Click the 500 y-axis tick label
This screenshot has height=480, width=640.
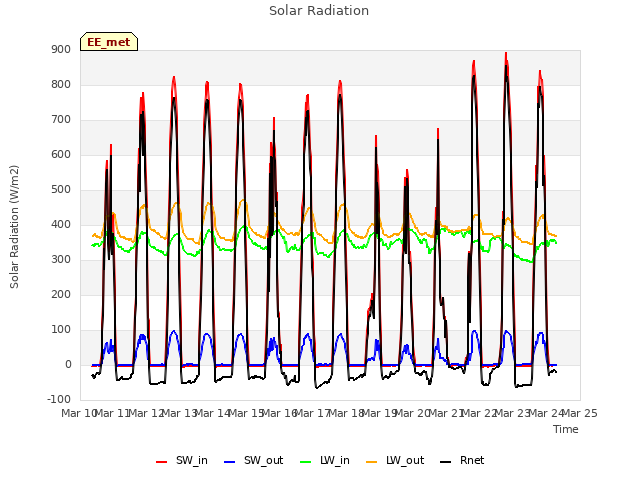pos(61,190)
